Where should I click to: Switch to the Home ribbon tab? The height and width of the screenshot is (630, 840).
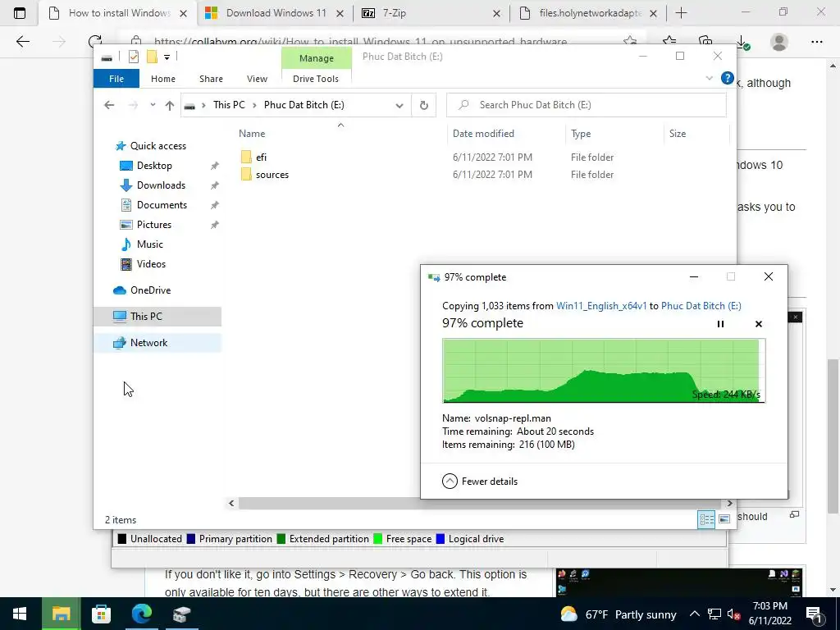coord(163,79)
